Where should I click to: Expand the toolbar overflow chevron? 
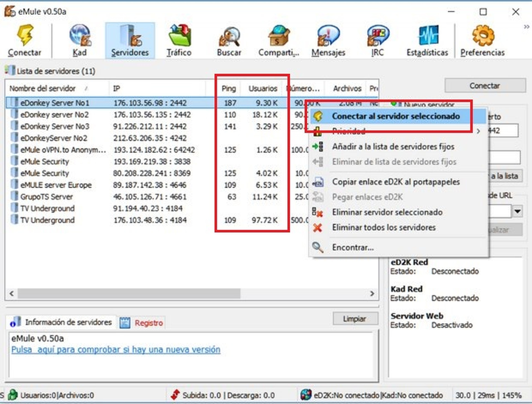[x=526, y=27]
